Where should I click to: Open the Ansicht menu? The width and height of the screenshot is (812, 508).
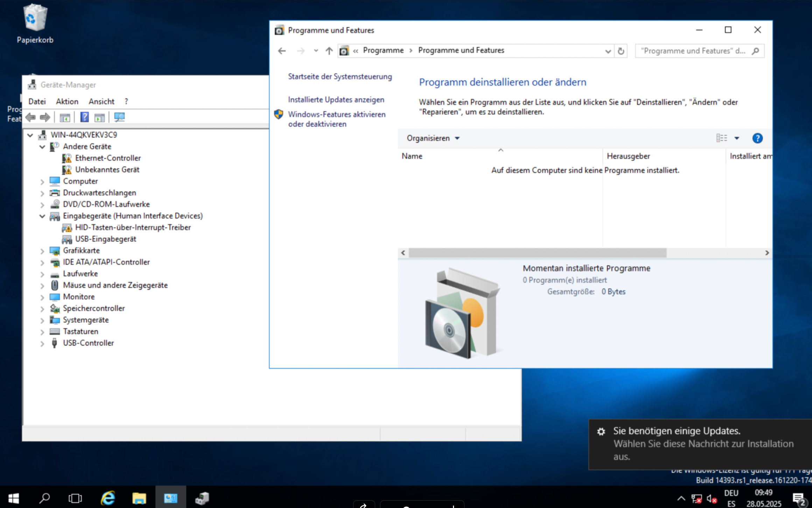click(101, 102)
